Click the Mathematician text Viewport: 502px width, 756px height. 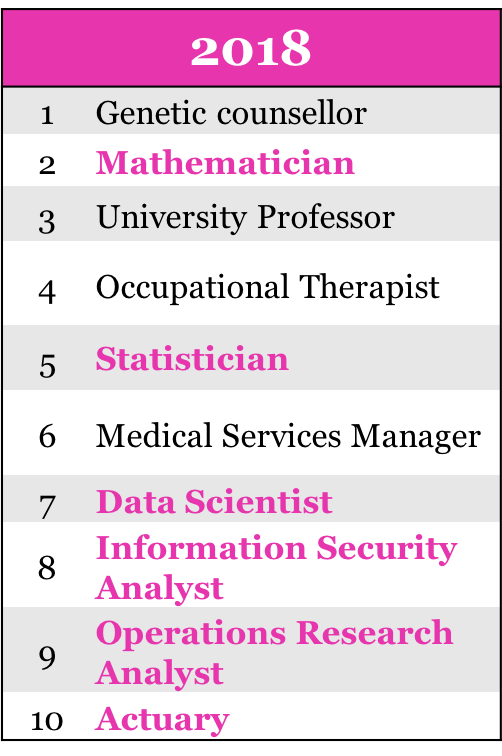tap(225, 163)
